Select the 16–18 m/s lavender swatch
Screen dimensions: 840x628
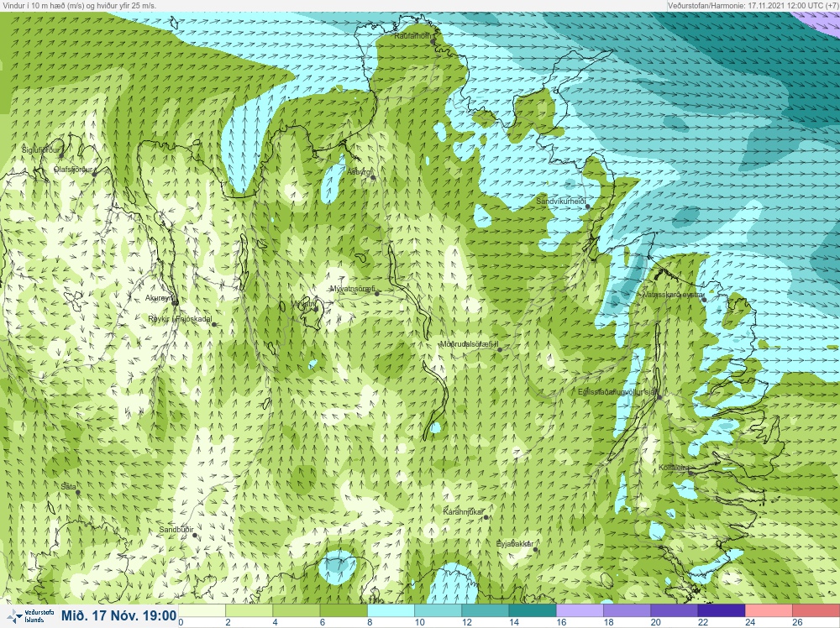pyautogui.click(x=580, y=610)
